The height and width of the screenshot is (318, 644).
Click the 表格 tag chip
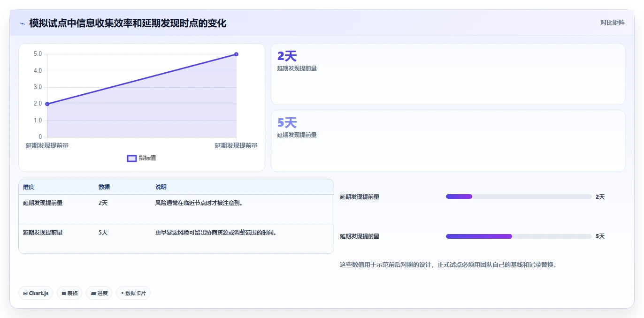(x=69, y=293)
